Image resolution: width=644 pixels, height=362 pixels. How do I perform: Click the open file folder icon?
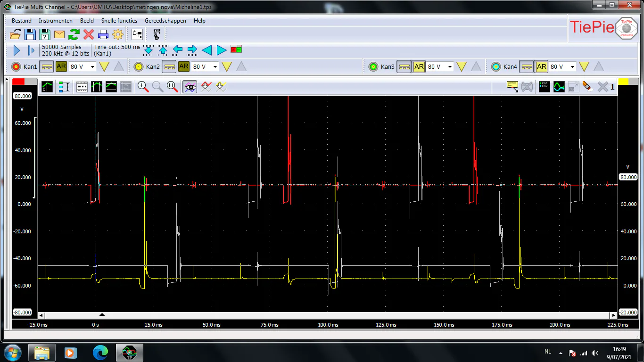16,34
